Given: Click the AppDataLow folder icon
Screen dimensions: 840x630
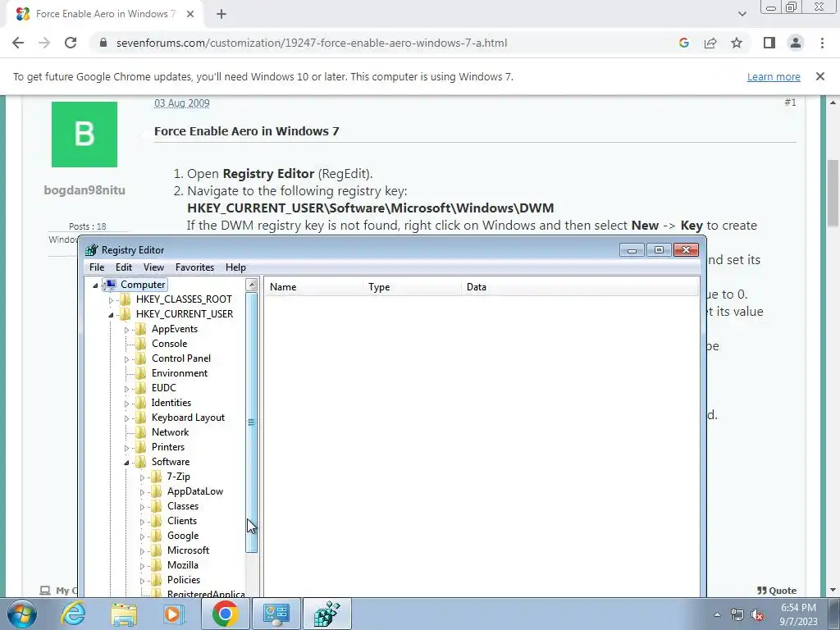Looking at the screenshot, I should (157, 491).
